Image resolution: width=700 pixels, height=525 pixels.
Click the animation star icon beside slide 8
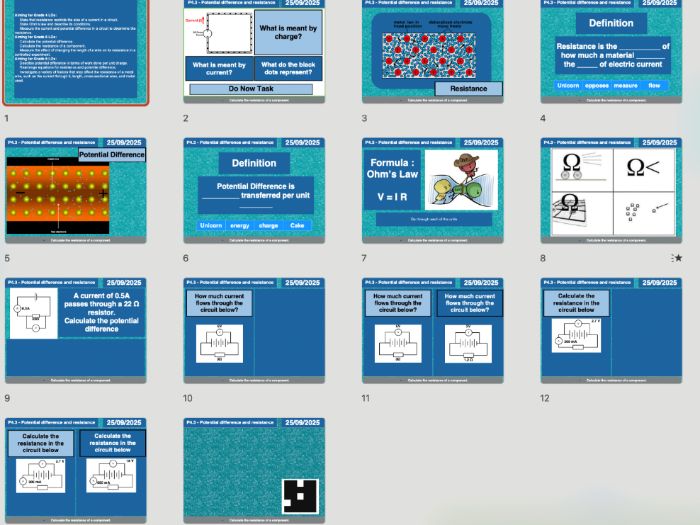click(678, 258)
